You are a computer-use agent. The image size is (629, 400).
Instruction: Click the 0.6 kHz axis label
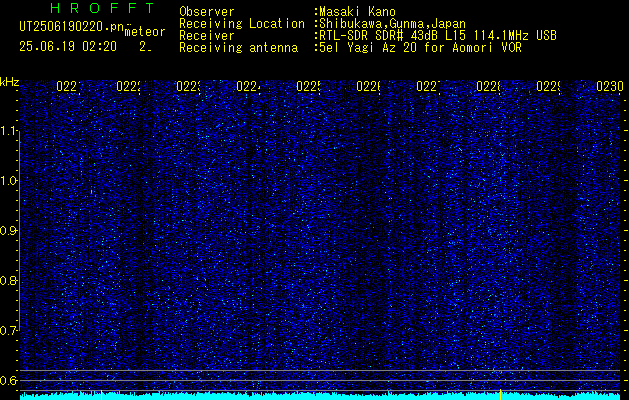point(9,380)
